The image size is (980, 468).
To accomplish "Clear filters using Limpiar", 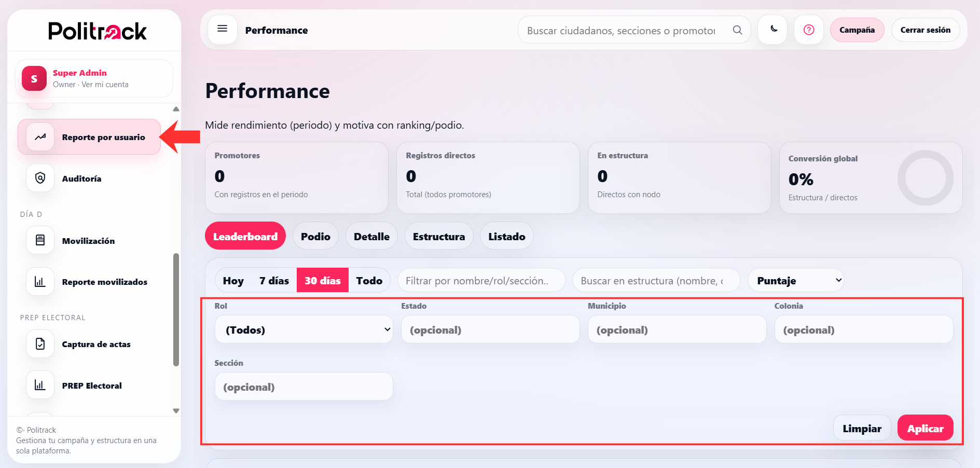I will (x=862, y=428).
